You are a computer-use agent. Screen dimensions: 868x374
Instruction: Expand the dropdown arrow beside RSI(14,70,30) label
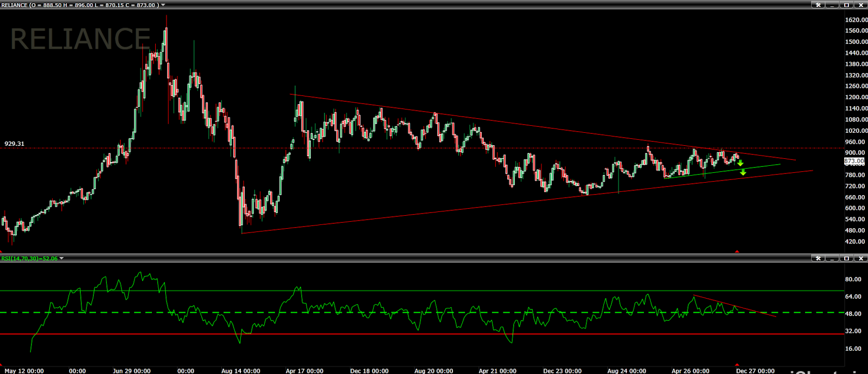click(x=61, y=259)
